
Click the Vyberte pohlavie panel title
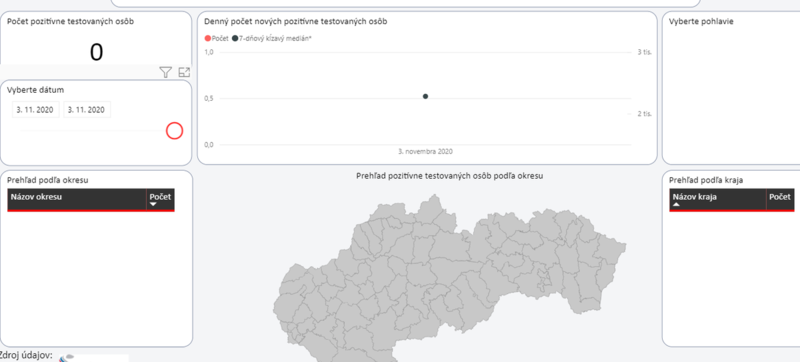(701, 21)
